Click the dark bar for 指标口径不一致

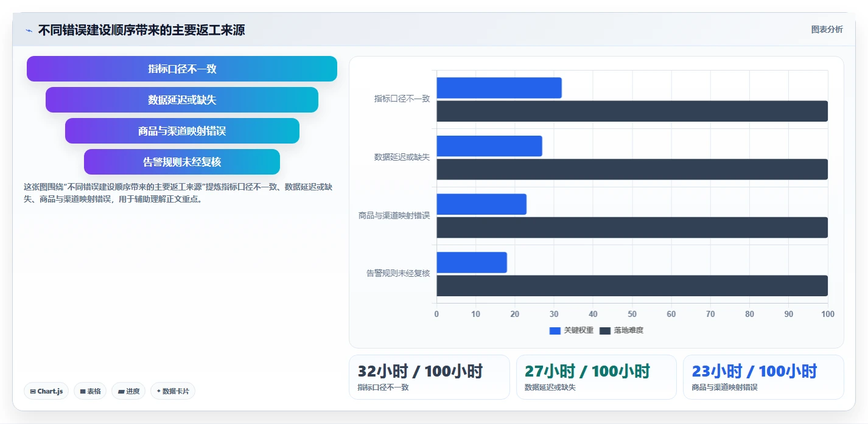(632, 111)
